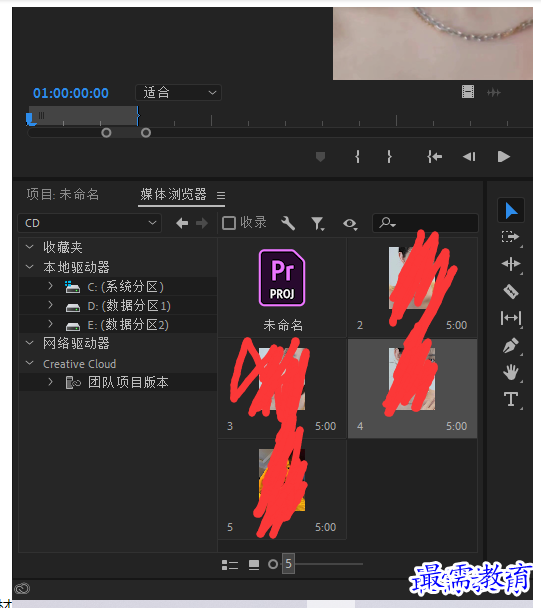Click the thumbnail size zoom slider
The height and width of the screenshot is (608, 541).
click(315, 564)
